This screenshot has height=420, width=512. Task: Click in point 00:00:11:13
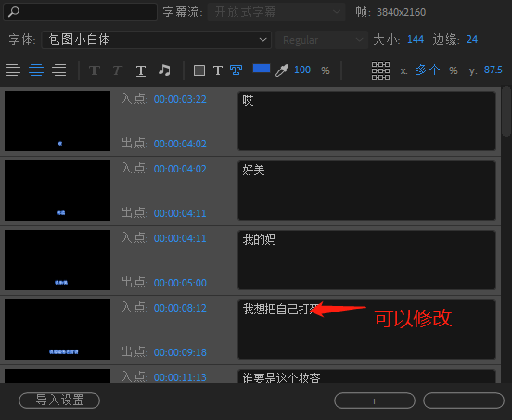pyautogui.click(x=180, y=377)
